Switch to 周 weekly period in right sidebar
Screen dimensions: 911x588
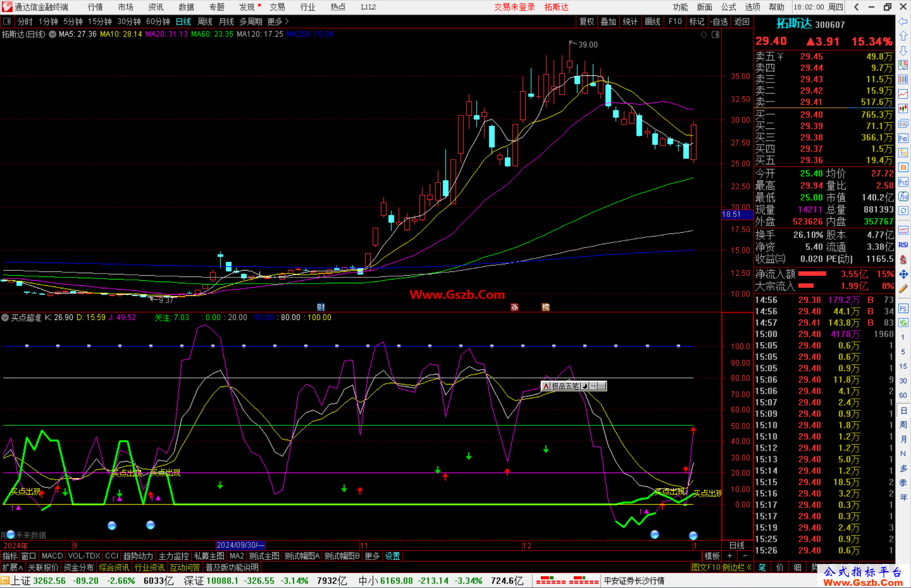903,424
